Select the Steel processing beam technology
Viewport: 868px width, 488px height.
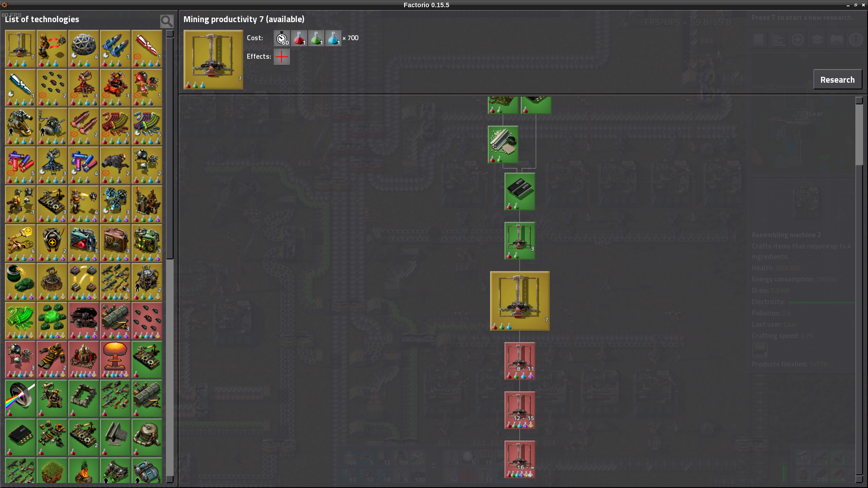[x=115, y=437]
